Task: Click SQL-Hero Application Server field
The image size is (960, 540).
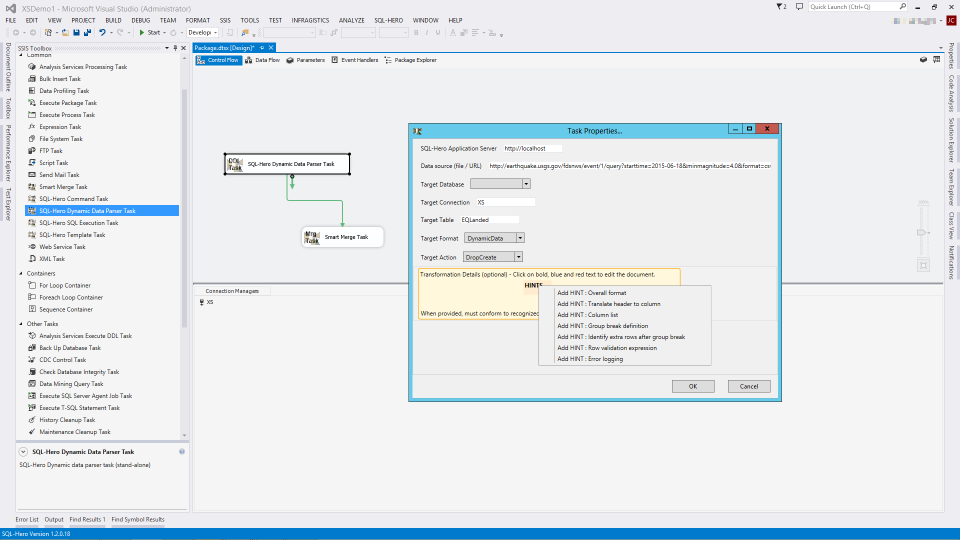Action: (x=532, y=149)
